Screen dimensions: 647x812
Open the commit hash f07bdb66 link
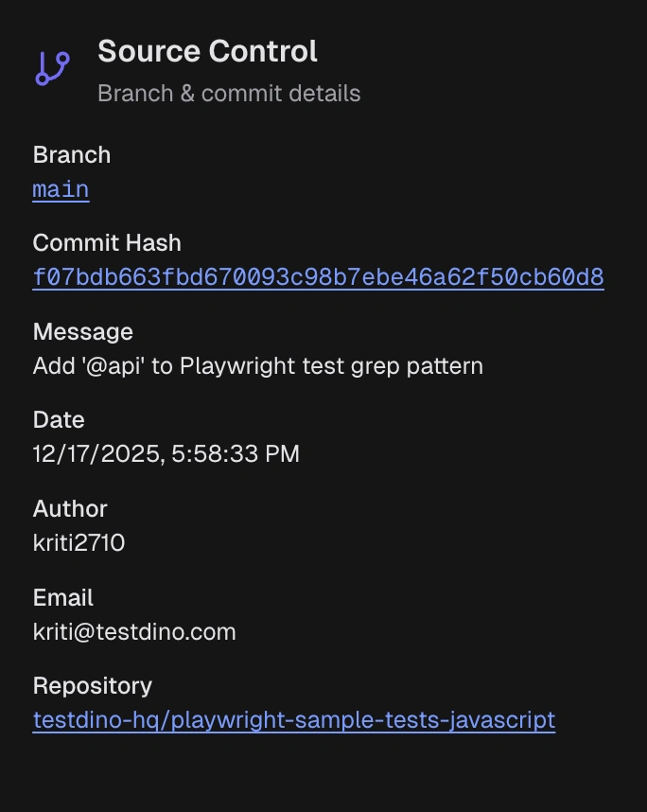point(319,277)
